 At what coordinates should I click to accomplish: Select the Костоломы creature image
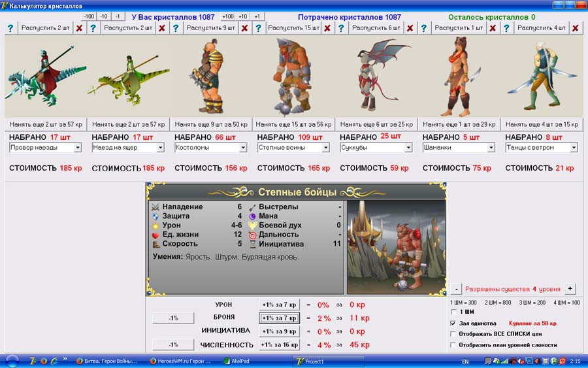[x=211, y=76]
